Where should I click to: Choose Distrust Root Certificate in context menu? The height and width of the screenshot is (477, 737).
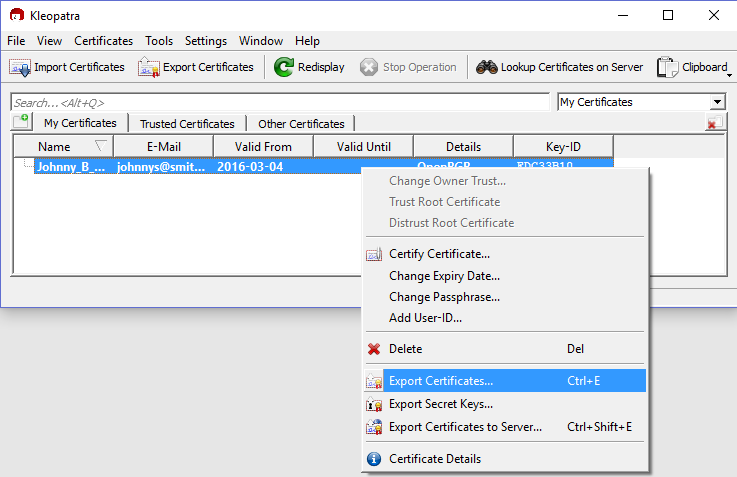[505, 223]
